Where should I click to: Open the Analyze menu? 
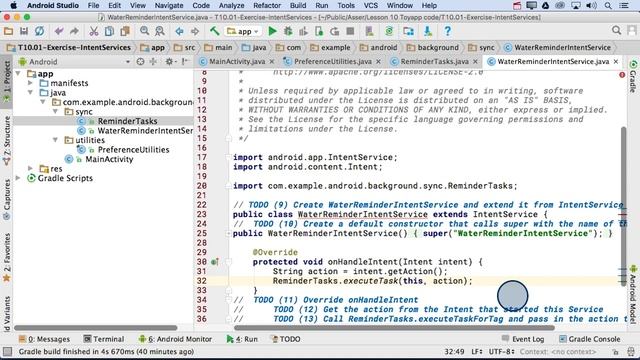pos(231,6)
